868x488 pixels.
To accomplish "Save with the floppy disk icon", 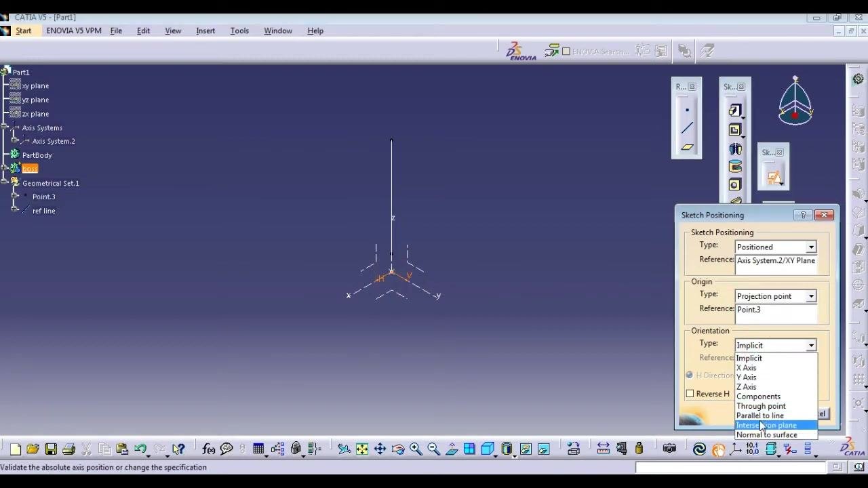I will click(x=51, y=449).
